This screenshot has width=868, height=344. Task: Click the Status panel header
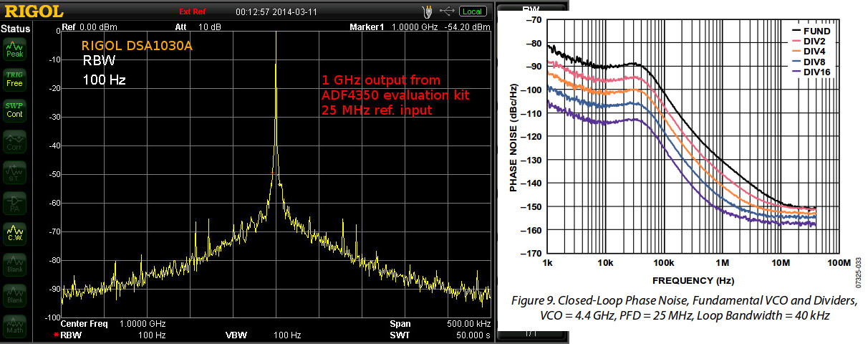click(x=14, y=29)
